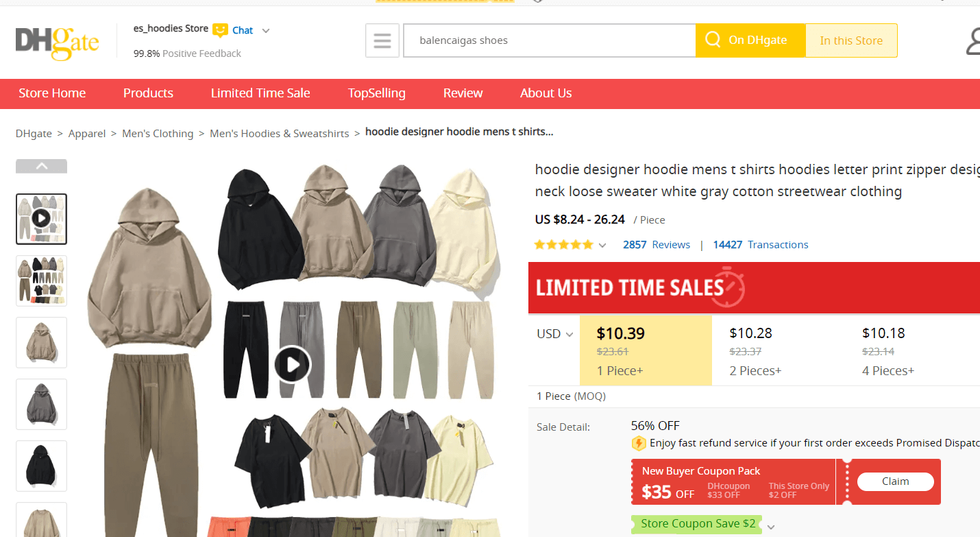
Task: Click the magnifier search icon
Action: (713, 40)
